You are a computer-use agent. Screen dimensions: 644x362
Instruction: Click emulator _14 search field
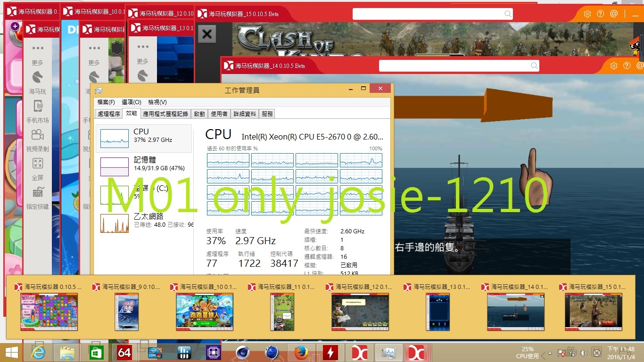[459, 66]
